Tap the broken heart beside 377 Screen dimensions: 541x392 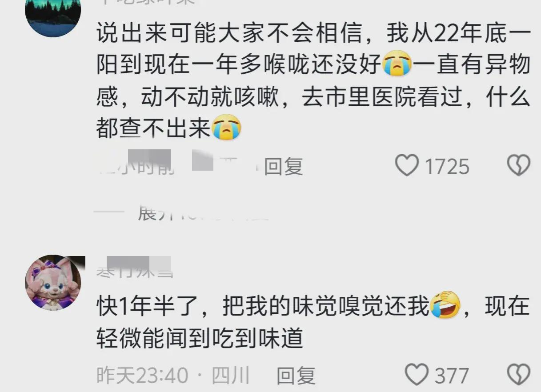pos(518,376)
